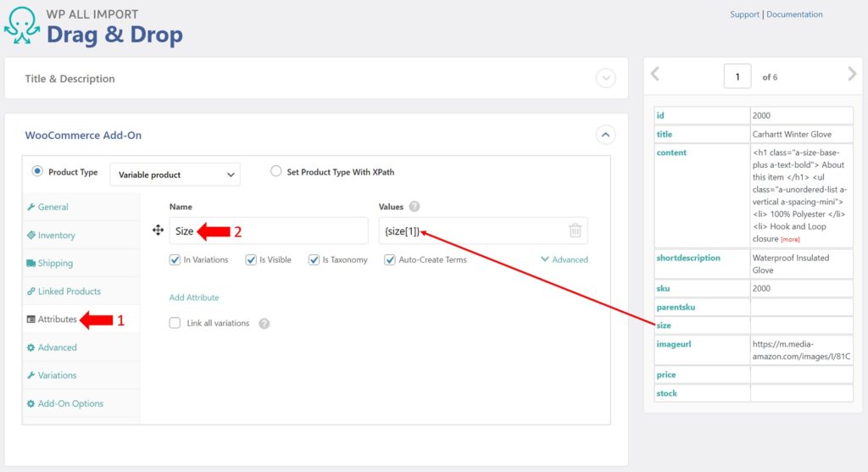
Task: Click the id element in preview
Action: tap(659, 115)
